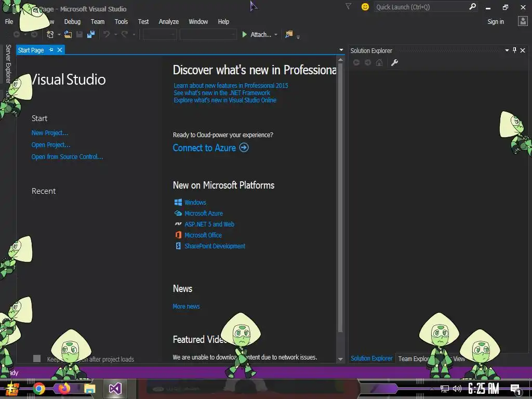Open the Server Explorer side tab

[8, 64]
